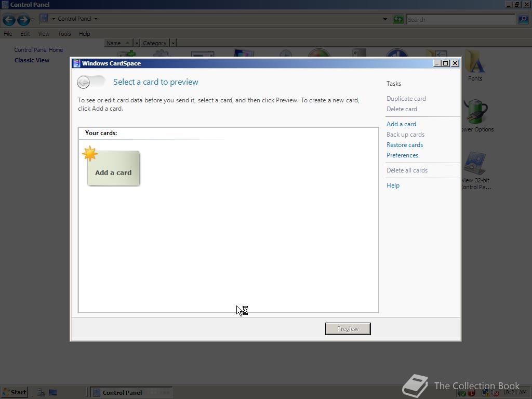Sort by the Name column header
This screenshot has width=532, height=399.
coord(118,43)
